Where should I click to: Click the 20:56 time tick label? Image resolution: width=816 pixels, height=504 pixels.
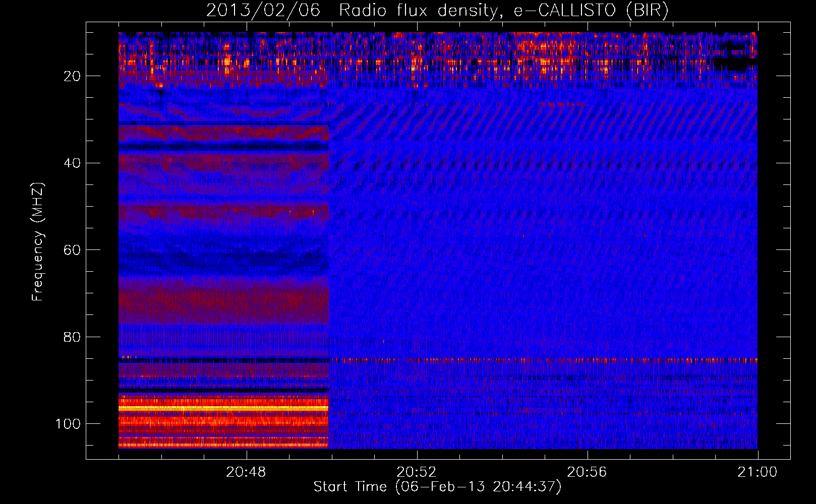click(587, 472)
